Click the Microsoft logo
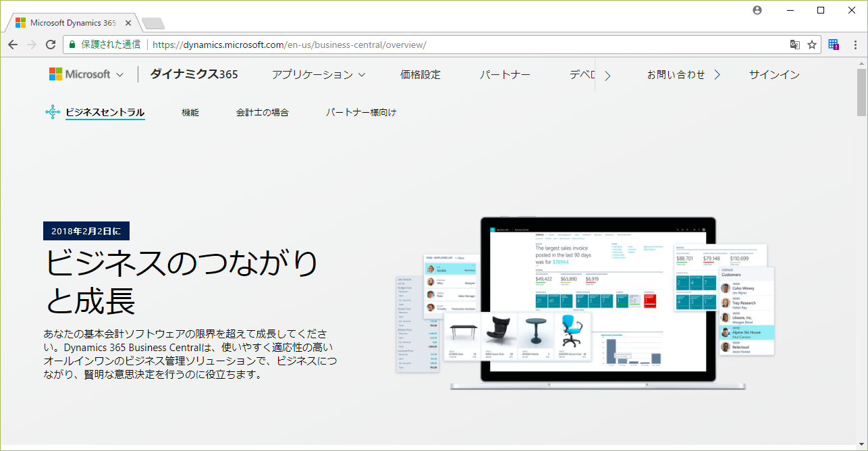 [x=80, y=74]
